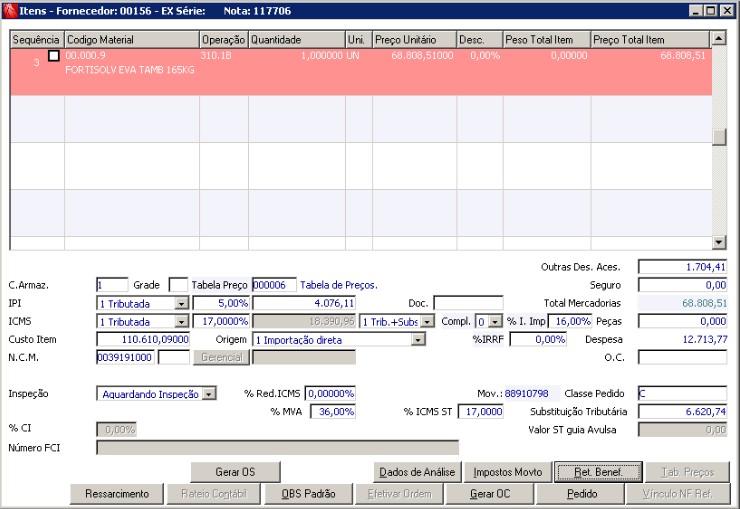This screenshot has height=509, width=740.
Task: Click the Preço Unitário column header
Action: (x=414, y=40)
